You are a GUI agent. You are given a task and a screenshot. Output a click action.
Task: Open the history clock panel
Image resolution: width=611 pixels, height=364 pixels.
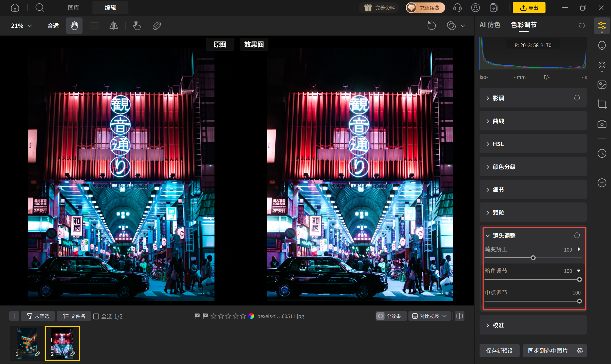click(x=602, y=153)
